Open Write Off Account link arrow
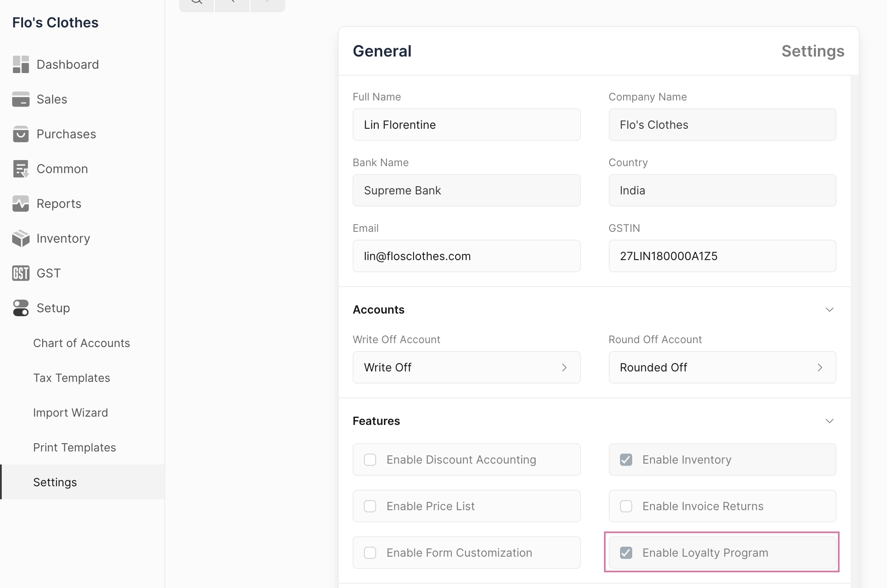The width and height of the screenshot is (887, 588). (x=564, y=367)
